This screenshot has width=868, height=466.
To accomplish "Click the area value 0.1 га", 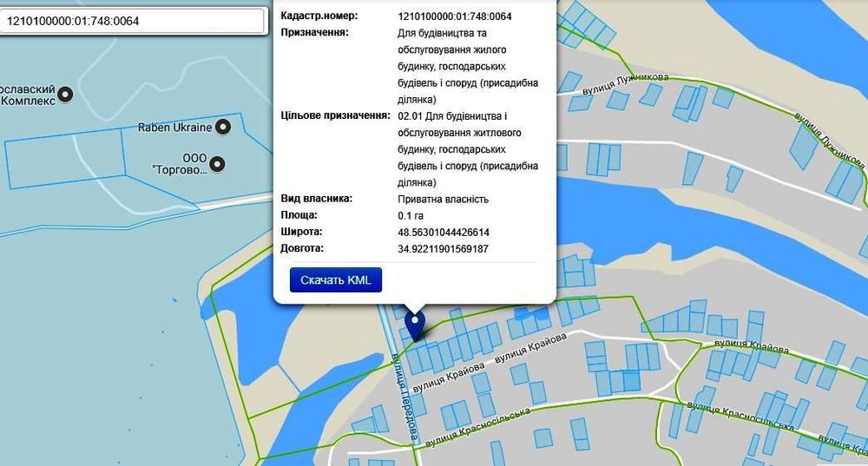I will pyautogui.click(x=411, y=216).
